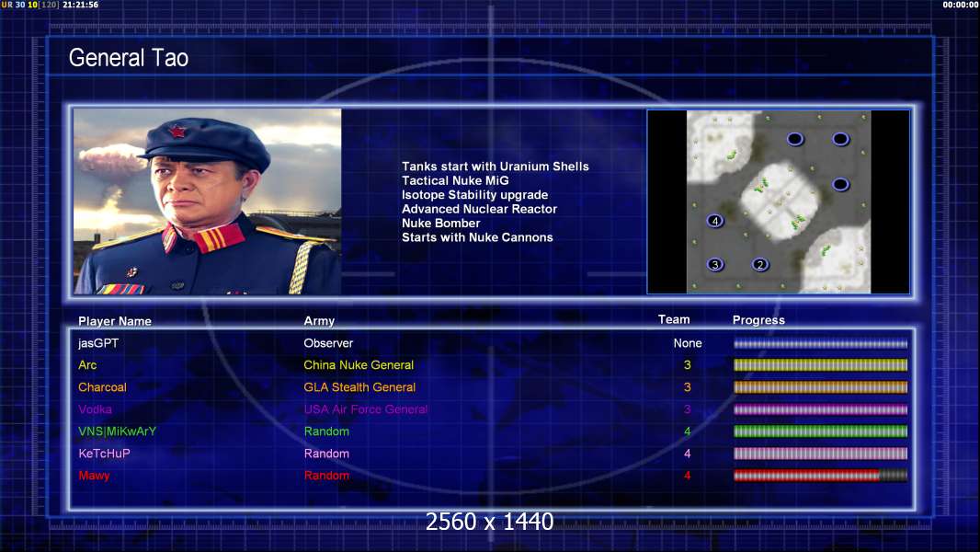The height and width of the screenshot is (552, 980).
Task: Click team number 3 in Arc row
Action: tap(688, 365)
